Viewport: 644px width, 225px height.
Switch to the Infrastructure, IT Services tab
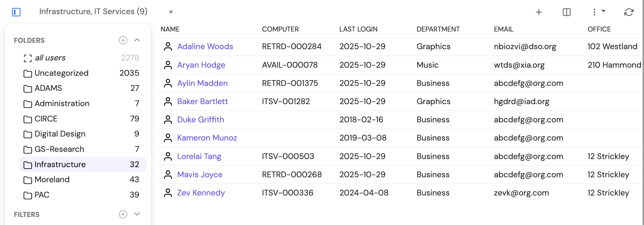coord(93,12)
